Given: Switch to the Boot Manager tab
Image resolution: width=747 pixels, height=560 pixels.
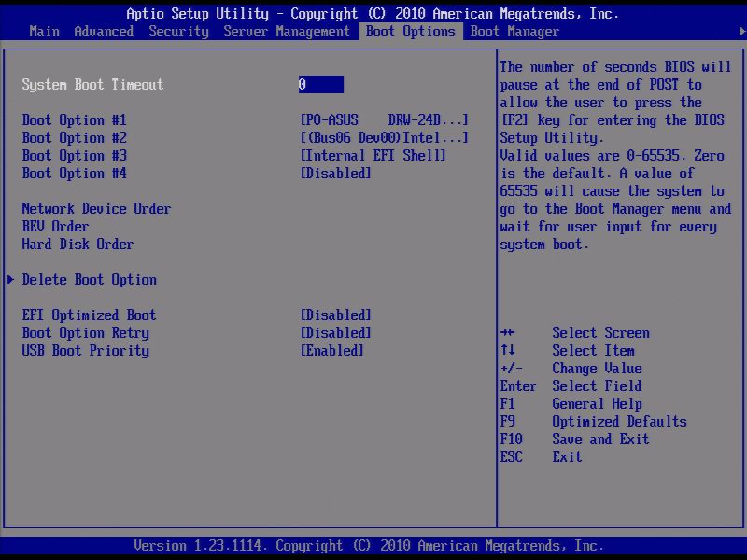Looking at the screenshot, I should [x=514, y=31].
